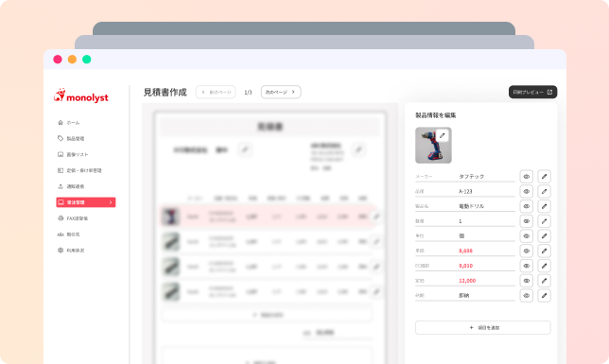The image size is (609, 364).
Task: Click the pencil for quantity value 1
Action: click(x=544, y=221)
